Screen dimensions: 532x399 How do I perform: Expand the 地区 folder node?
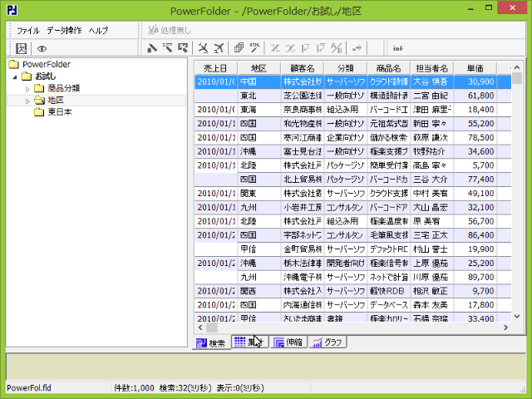(x=27, y=101)
